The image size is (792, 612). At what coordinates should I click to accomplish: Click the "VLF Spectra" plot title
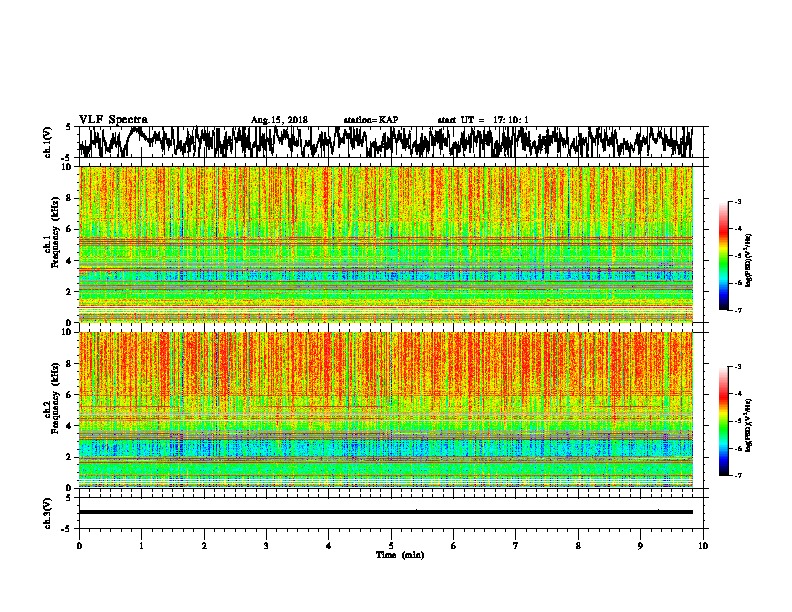tap(113, 120)
